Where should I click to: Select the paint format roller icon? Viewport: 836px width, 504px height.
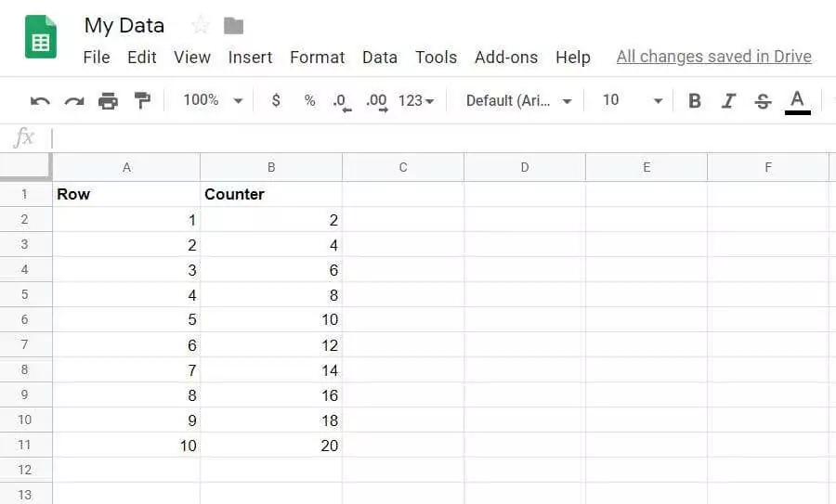coord(142,100)
